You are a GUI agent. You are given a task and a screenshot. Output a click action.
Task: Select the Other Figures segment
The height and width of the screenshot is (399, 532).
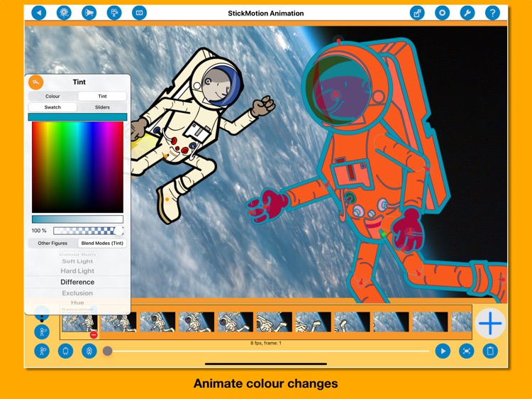pos(52,243)
